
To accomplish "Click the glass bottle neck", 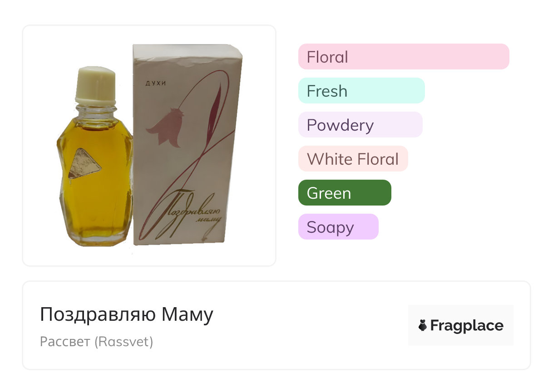I will [x=96, y=110].
